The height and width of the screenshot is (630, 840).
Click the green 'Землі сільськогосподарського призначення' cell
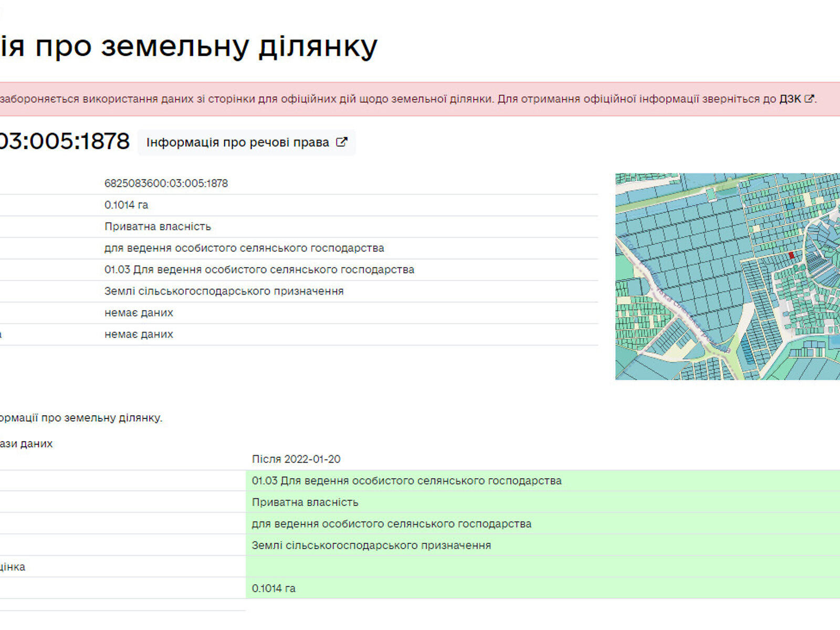coord(543,545)
